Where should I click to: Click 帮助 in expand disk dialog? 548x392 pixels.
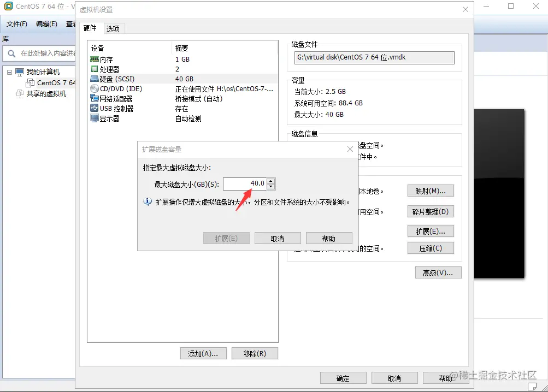click(329, 238)
